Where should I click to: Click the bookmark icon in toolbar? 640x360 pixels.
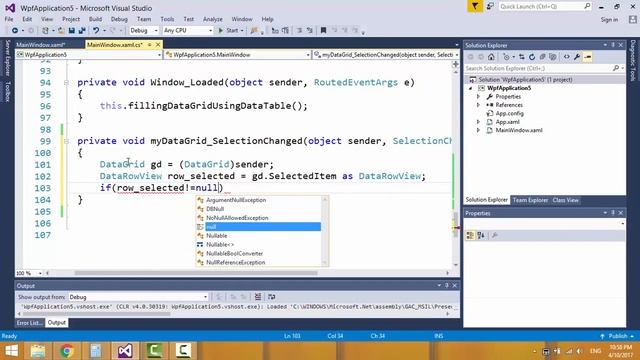pos(323,31)
